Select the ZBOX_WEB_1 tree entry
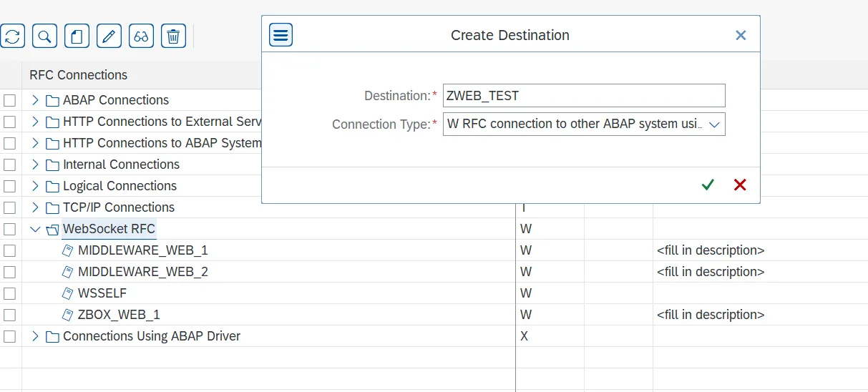 click(119, 315)
